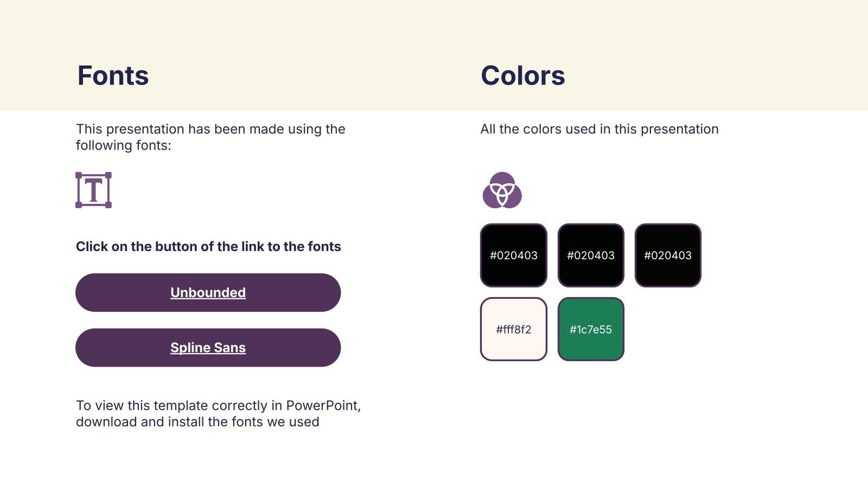Select the leftmost #020403 color swatch
Screen dimensions: 868x488
[513, 255]
